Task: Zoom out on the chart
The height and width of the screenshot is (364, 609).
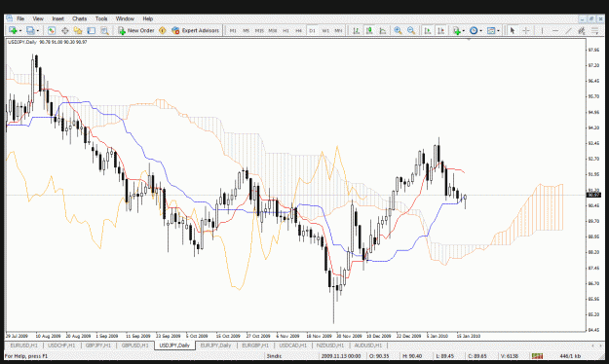Action: click(x=411, y=30)
